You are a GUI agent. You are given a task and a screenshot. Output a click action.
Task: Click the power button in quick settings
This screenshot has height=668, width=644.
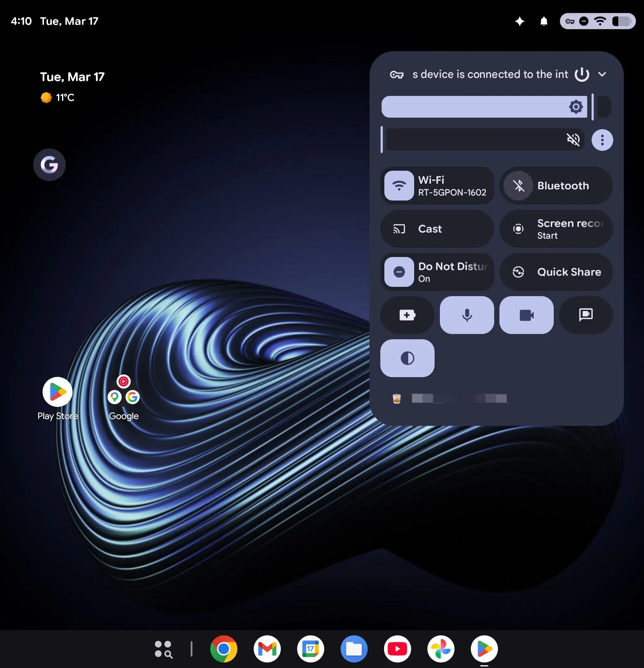tap(582, 74)
